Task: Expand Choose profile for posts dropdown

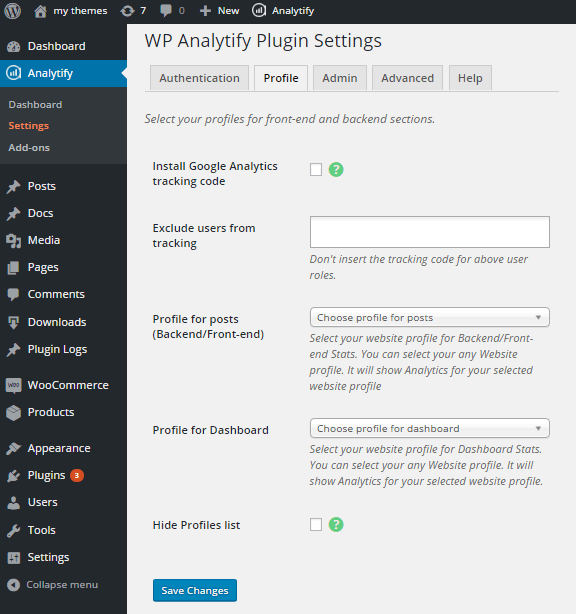Action: tap(430, 317)
